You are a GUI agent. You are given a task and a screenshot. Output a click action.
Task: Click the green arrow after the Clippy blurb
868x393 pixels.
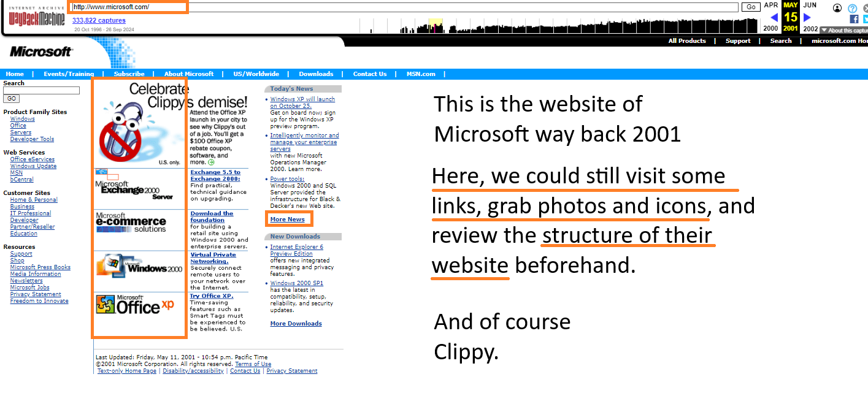[x=211, y=162]
